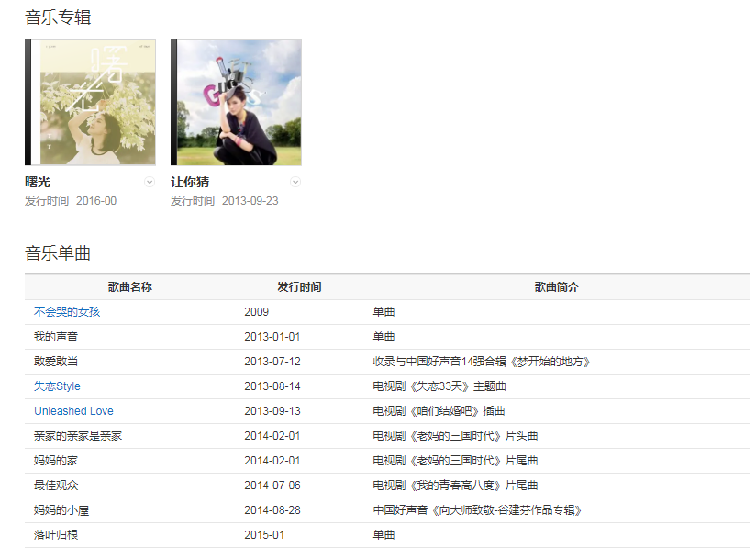
Task: Select the 落叶归根 song name
Action: [56, 535]
